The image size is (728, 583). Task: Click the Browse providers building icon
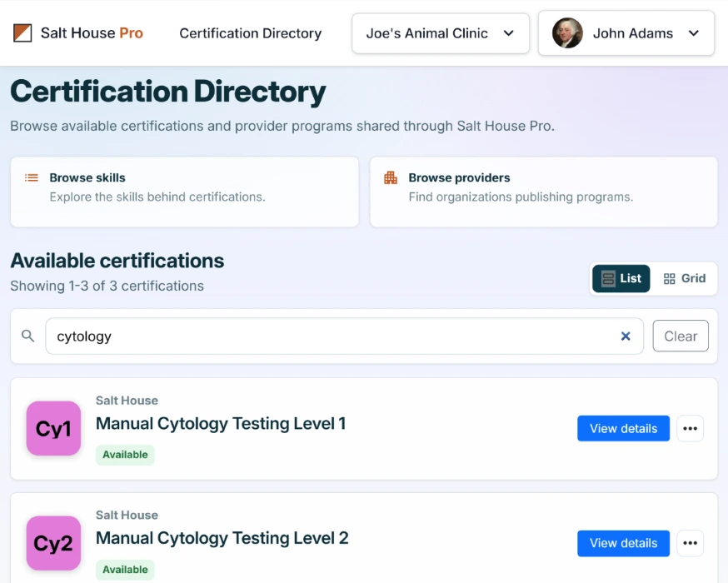pyautogui.click(x=391, y=177)
